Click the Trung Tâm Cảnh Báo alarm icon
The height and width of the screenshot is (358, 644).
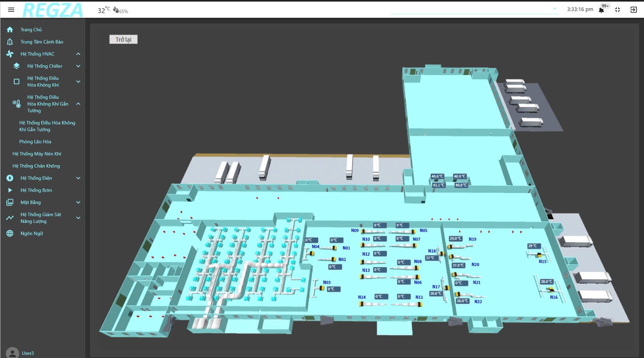(10, 42)
